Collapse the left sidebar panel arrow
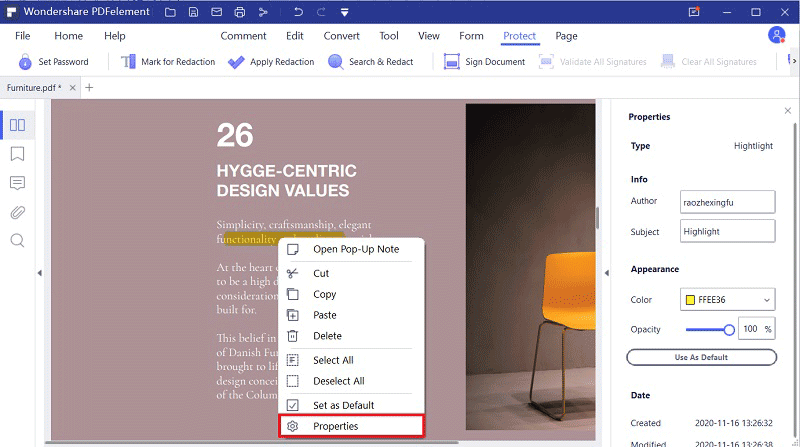 click(39, 273)
